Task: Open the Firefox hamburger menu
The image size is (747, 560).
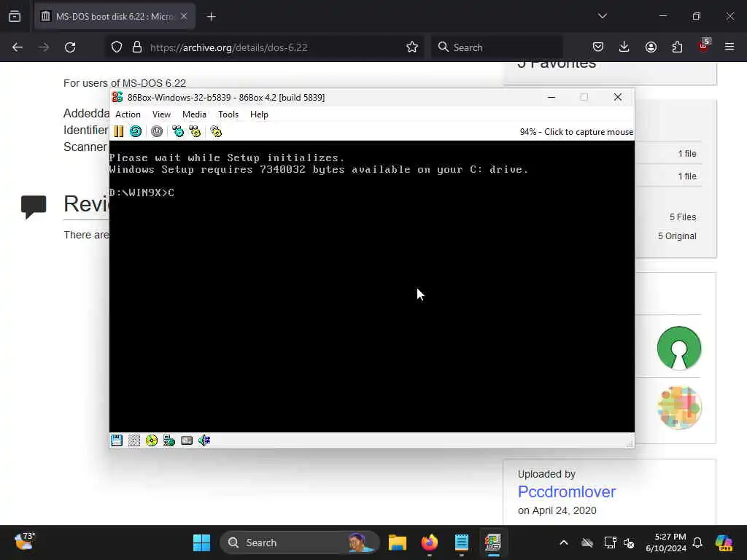Action: click(x=729, y=47)
